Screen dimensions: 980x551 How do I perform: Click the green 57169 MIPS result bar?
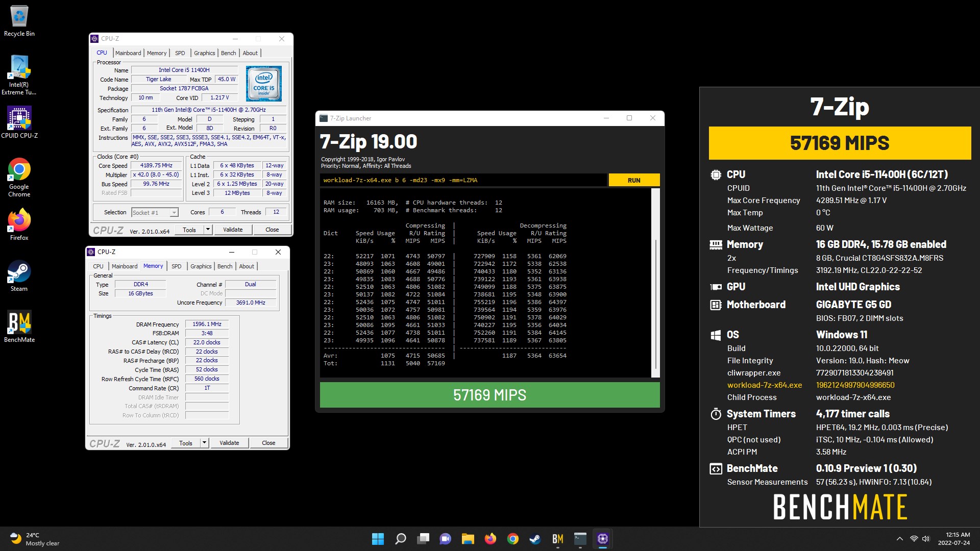[489, 395]
